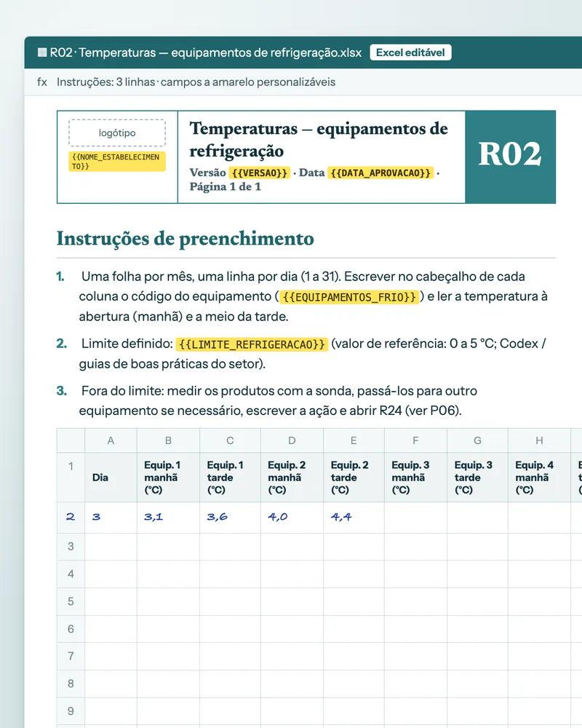The height and width of the screenshot is (728, 582).
Task: Select row header 9
Action: [x=71, y=711]
